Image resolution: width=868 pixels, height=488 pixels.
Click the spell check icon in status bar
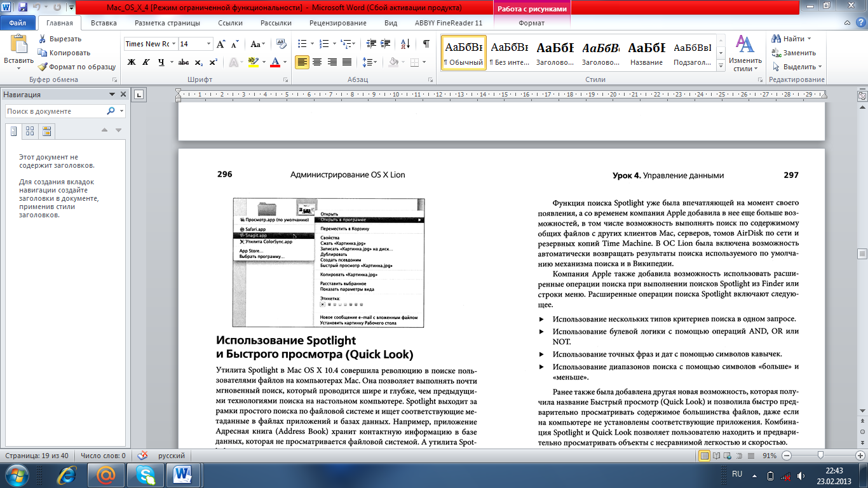coord(143,456)
